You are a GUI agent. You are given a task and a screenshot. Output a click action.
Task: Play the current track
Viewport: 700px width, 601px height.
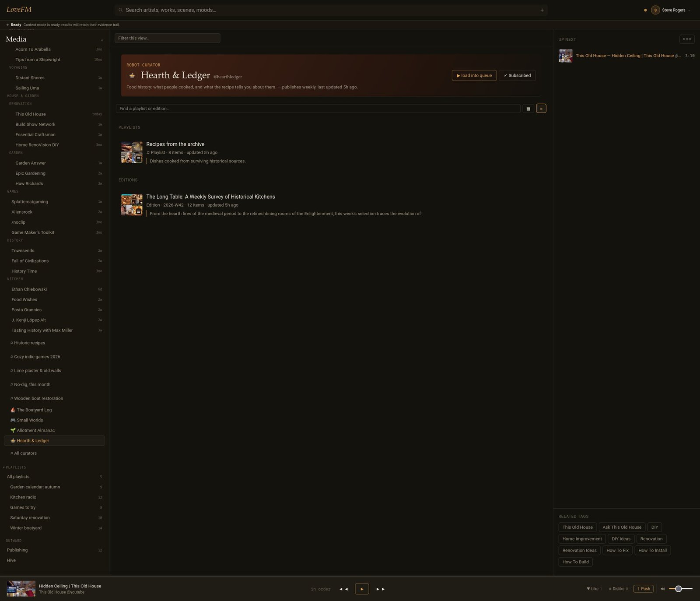[362, 589]
